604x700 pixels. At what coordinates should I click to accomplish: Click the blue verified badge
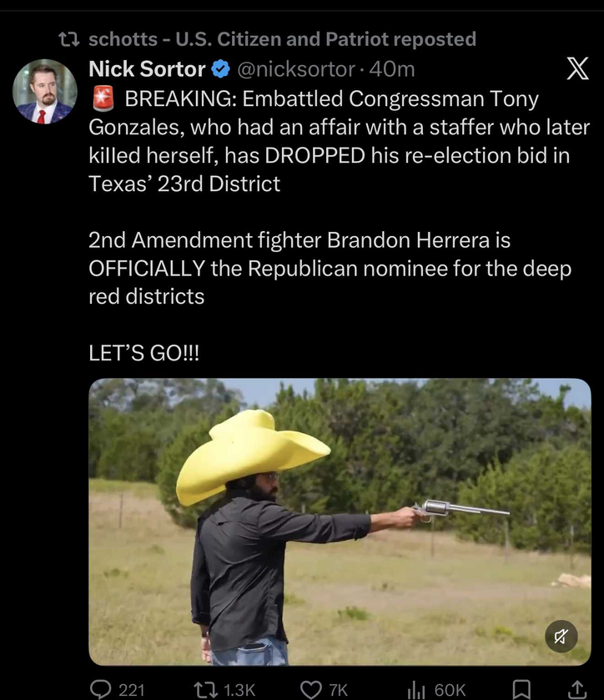[220, 69]
